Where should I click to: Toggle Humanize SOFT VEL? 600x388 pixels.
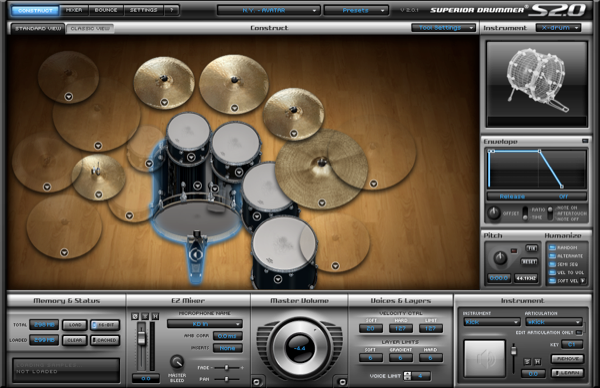pos(552,281)
